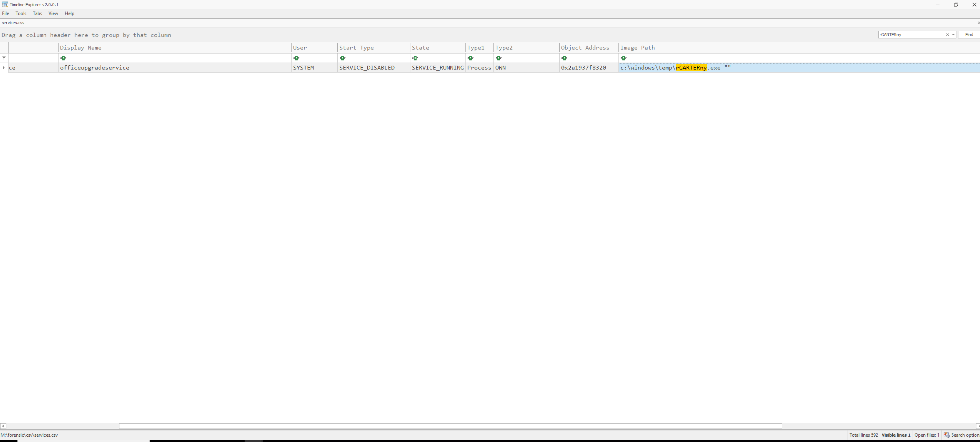Screen dimensions: 980x442
Task: Clear the rGARTERny search text
Action: coord(947,35)
